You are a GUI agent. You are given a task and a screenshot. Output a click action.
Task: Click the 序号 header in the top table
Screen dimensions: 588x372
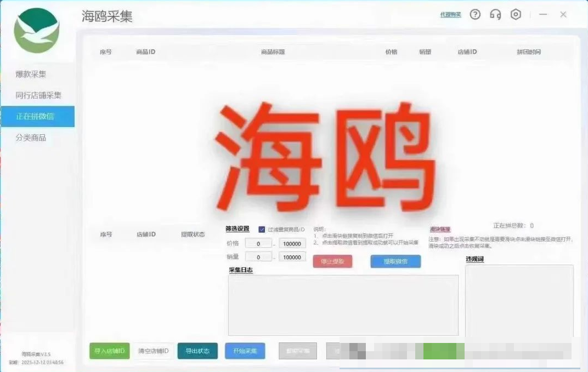point(106,52)
